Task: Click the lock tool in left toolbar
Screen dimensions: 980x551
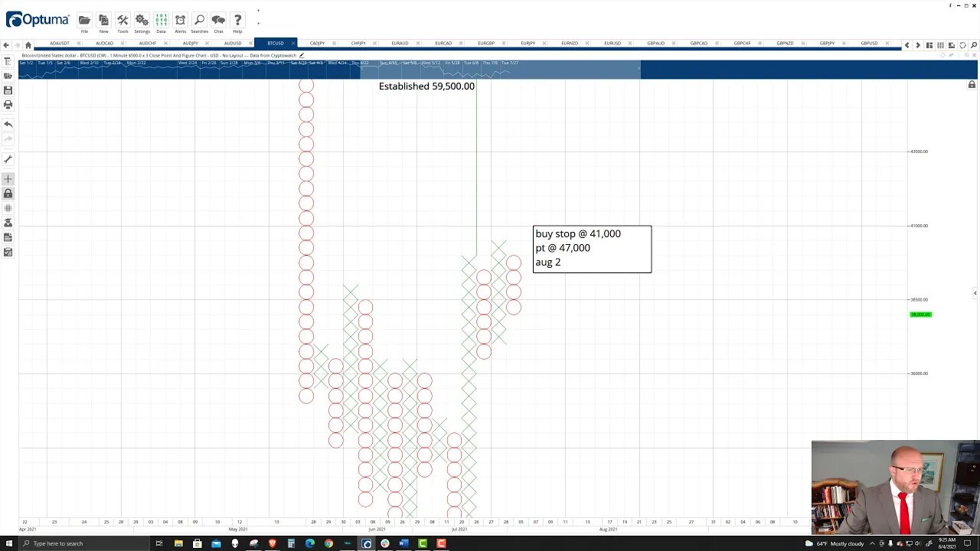Action: 8,194
